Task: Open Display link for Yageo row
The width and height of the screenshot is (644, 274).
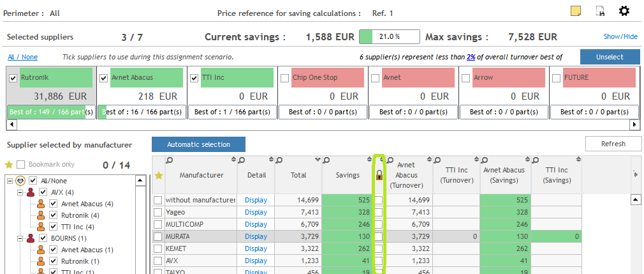Action: coord(256,212)
